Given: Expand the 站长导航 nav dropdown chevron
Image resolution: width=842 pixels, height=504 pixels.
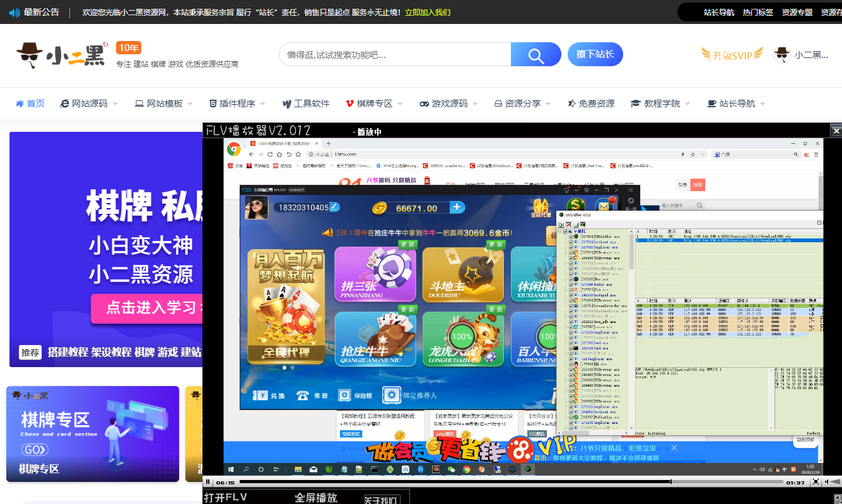Looking at the screenshot, I should click(x=763, y=103).
